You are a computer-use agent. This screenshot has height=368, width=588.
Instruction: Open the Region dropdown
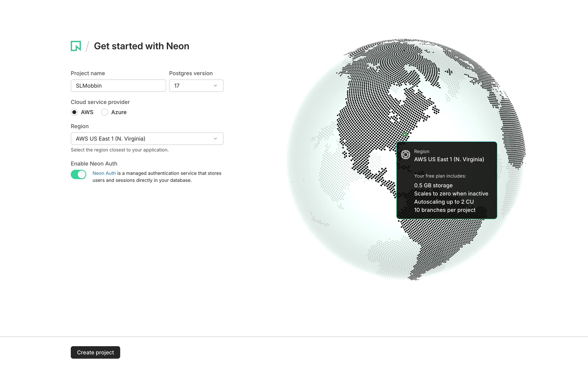pyautogui.click(x=147, y=139)
